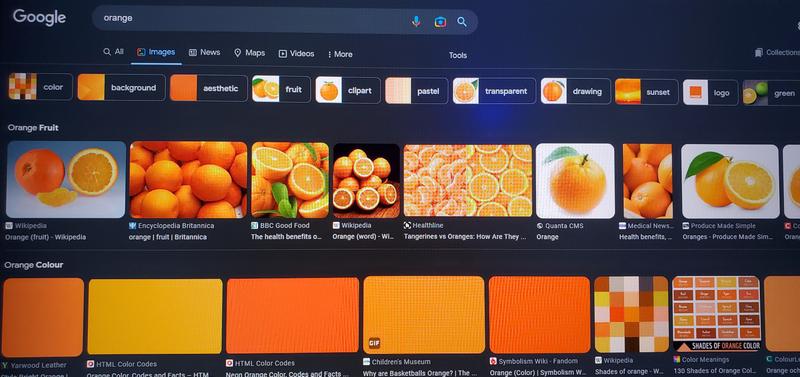The height and width of the screenshot is (377, 800).
Task: Filter by the fruit chip
Action: 281,89
